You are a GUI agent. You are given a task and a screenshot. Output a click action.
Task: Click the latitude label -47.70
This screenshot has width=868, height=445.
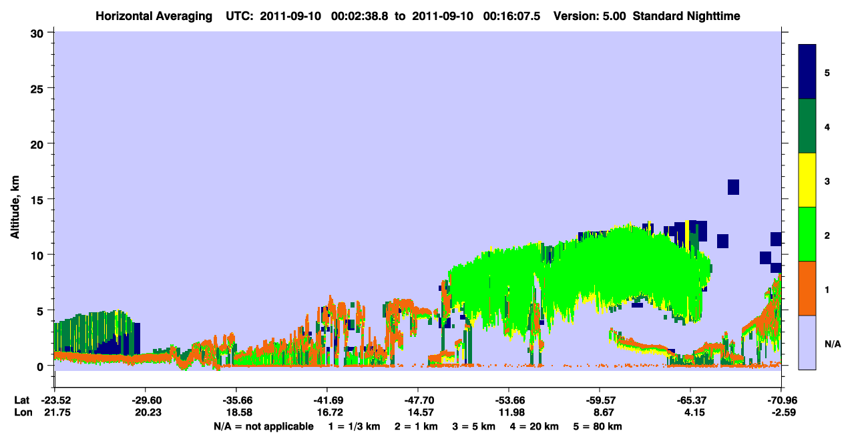pyautogui.click(x=417, y=400)
